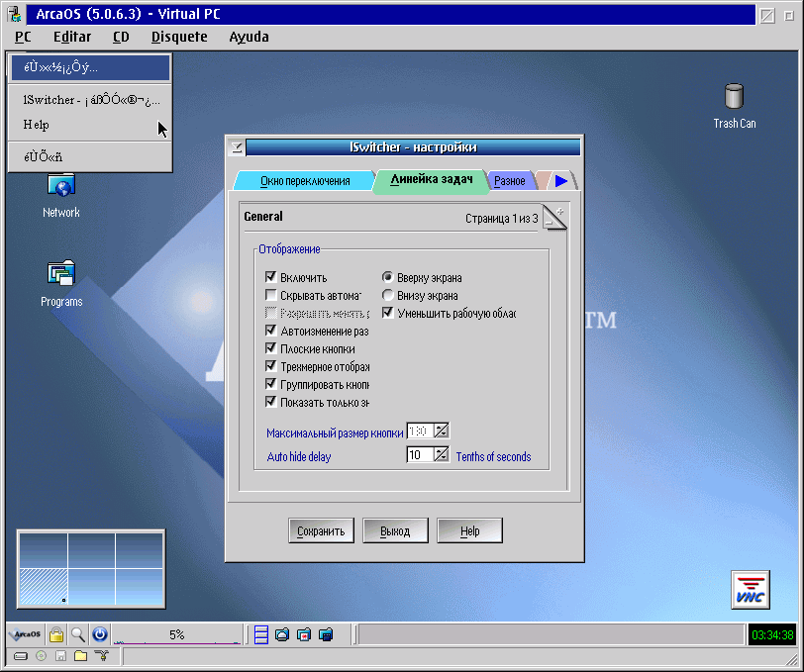Viewport: 804px width, 672px height.
Task: Open the Programs folder icon
Action: coord(61,273)
